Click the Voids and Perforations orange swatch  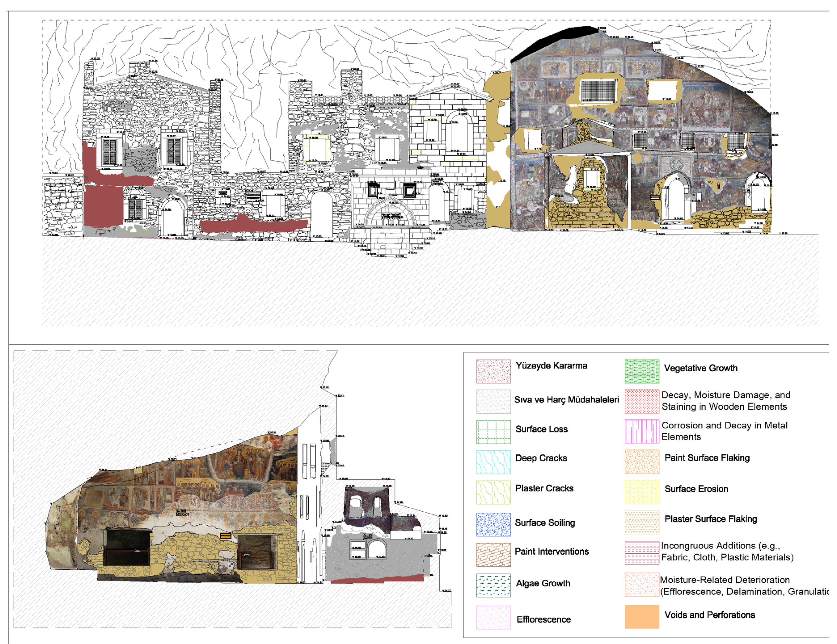click(x=641, y=617)
